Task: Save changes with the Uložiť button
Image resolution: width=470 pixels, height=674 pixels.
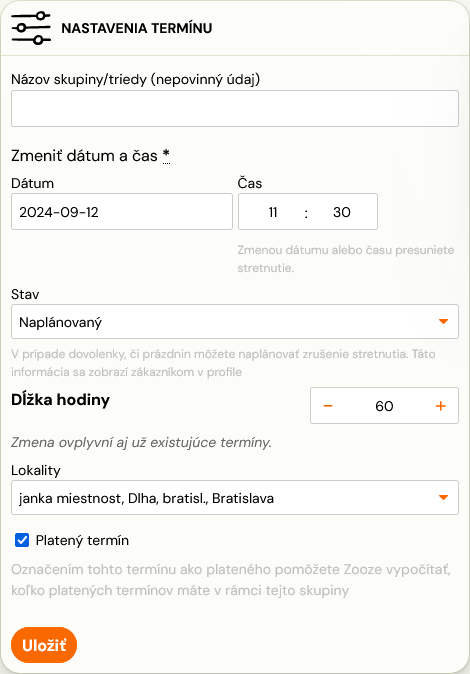Action: click(x=44, y=645)
